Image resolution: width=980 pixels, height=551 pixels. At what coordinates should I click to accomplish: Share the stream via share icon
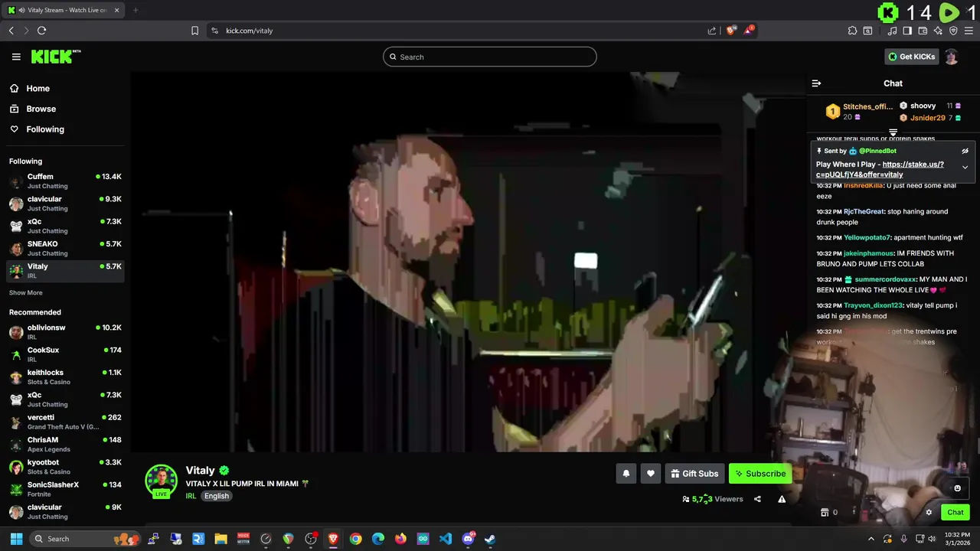(x=757, y=499)
